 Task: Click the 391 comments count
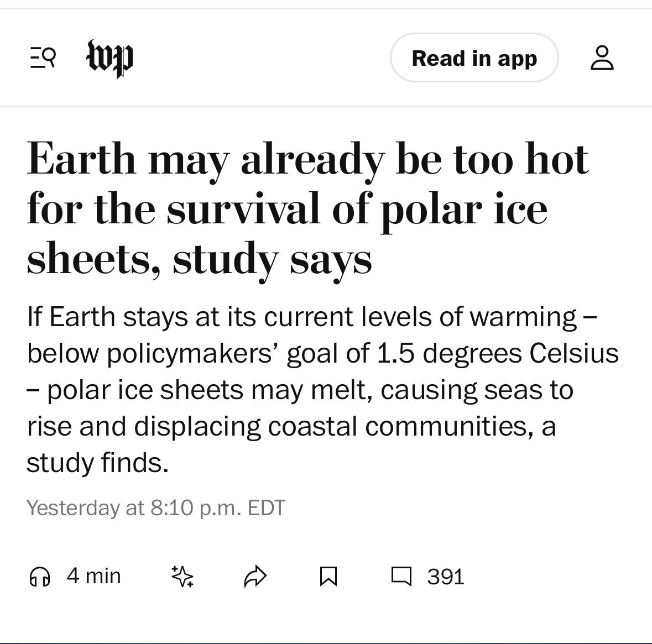point(445,577)
